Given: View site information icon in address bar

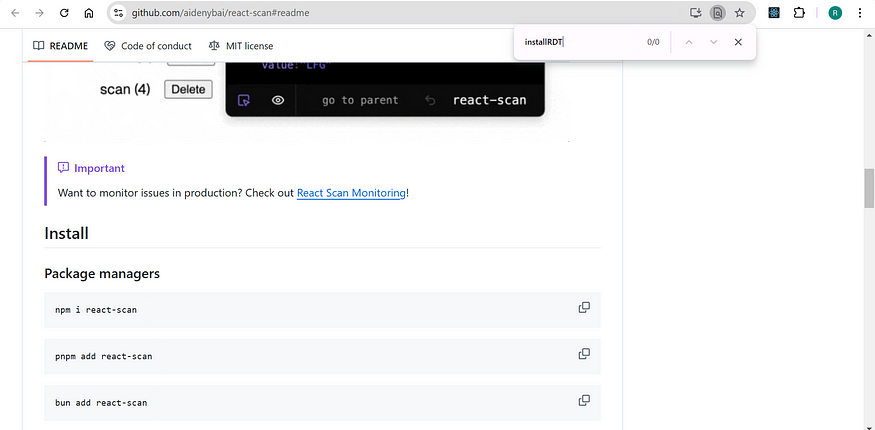Looking at the screenshot, I should click(x=118, y=13).
